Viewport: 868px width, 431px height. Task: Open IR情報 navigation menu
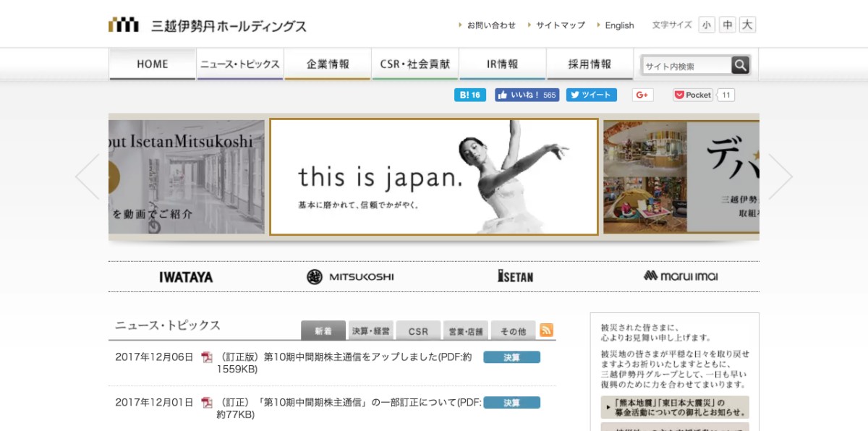point(503,64)
